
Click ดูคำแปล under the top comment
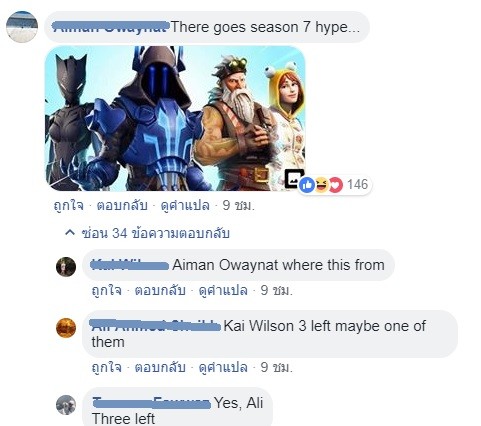pos(185,205)
